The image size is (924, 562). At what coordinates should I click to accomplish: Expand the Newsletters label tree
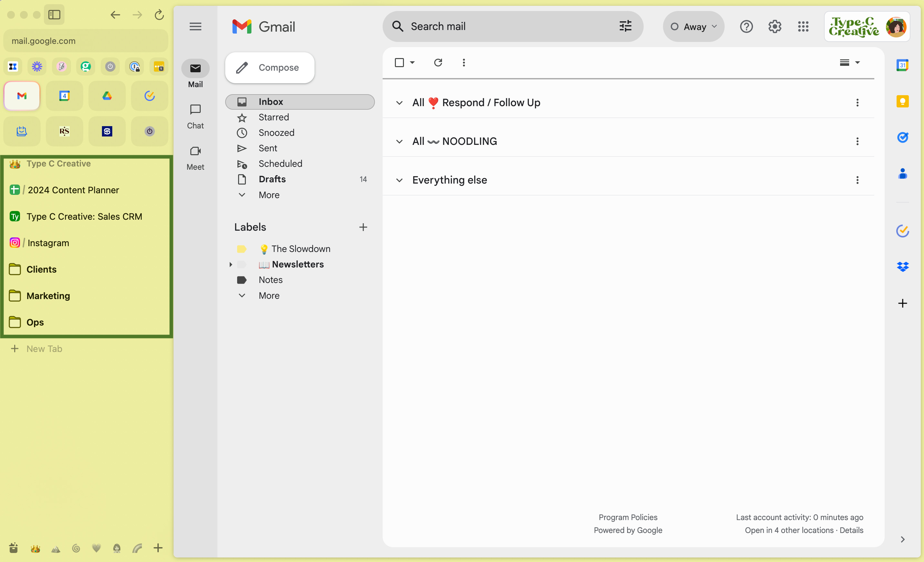coord(231,264)
